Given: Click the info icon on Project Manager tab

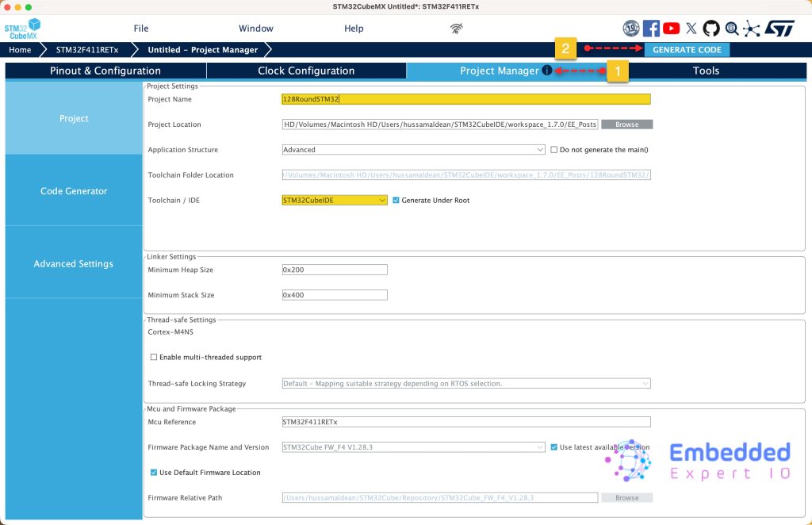Looking at the screenshot, I should (547, 71).
